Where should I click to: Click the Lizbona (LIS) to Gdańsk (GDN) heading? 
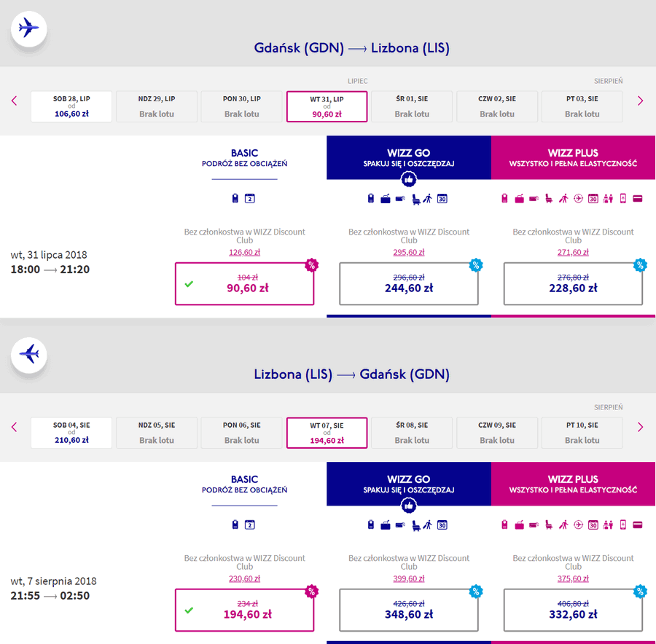coord(351,374)
